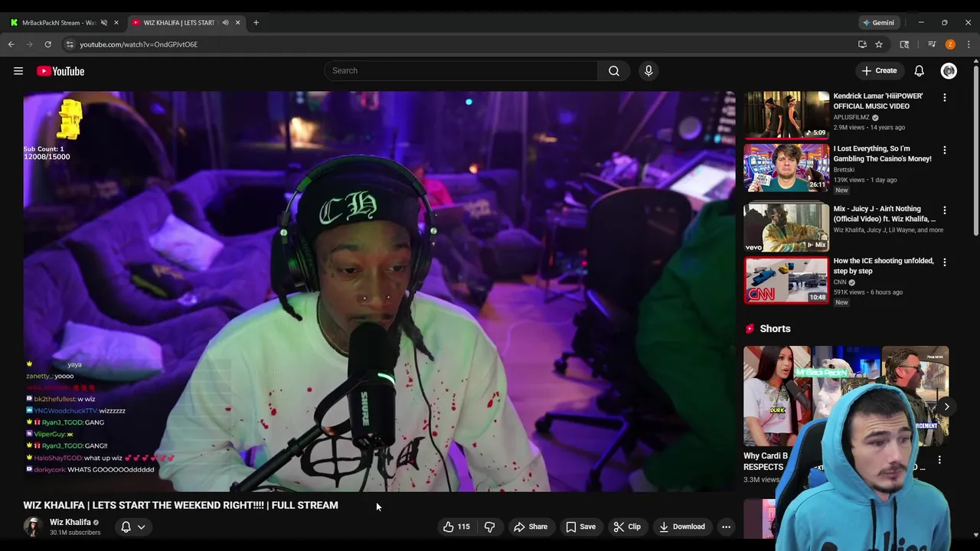Open options for Why Cardi B short
Image resolution: width=980 pixels, height=551 pixels.
click(x=939, y=460)
